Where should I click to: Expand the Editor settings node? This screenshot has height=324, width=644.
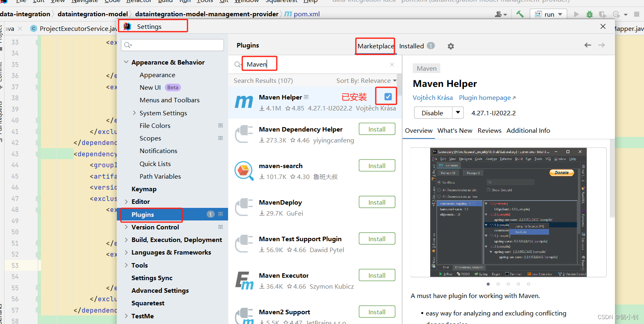click(126, 201)
